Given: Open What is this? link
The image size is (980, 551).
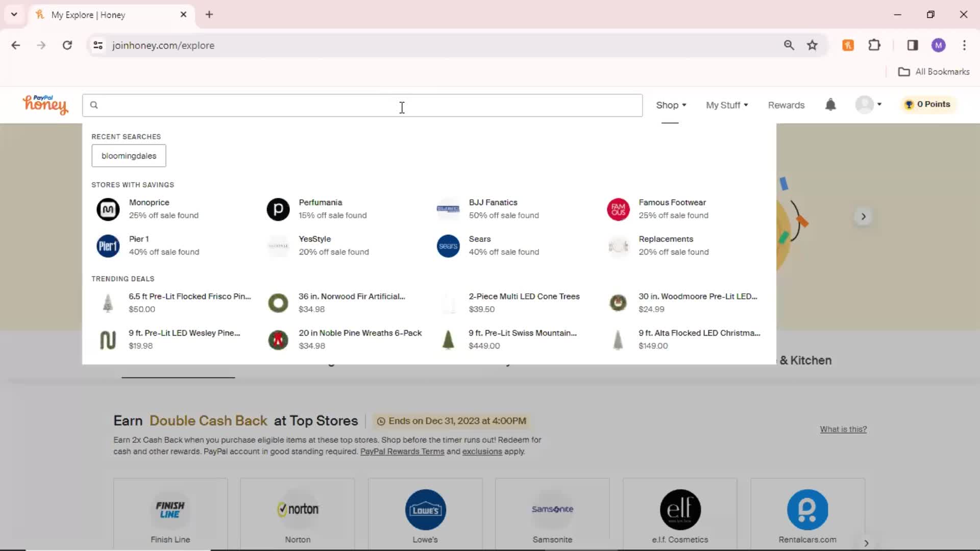Looking at the screenshot, I should (843, 430).
